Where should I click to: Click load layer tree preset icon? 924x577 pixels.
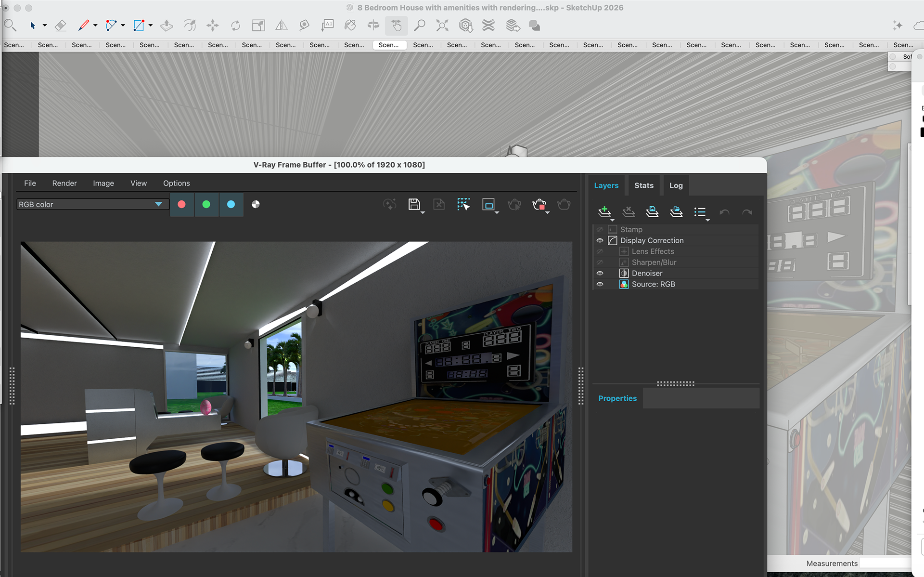click(676, 211)
